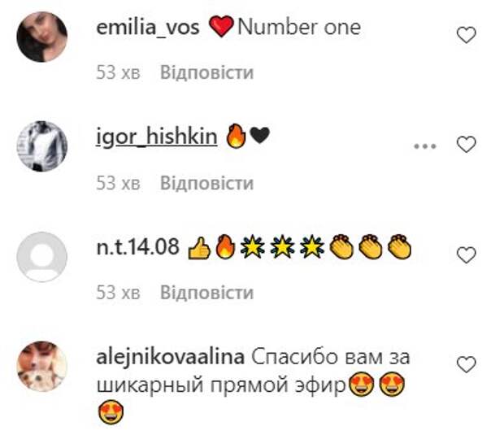
Task: Like igor_hishkin's comment with heart icon
Action: click(466, 145)
